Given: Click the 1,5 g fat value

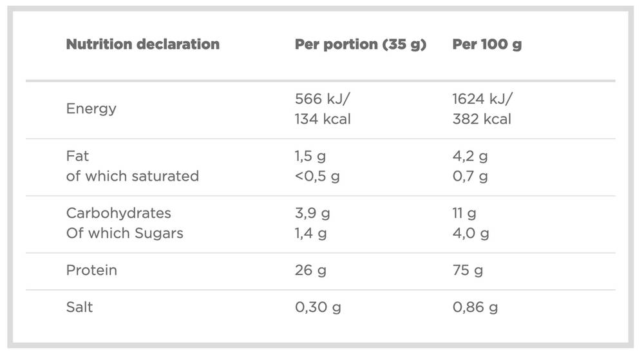Looking at the screenshot, I should (x=310, y=157).
